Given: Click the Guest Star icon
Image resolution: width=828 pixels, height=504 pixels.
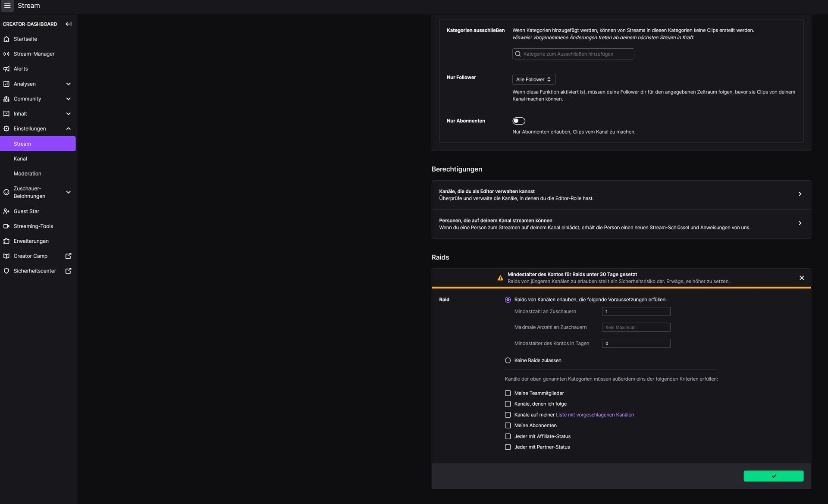Looking at the screenshot, I should click(6, 211).
